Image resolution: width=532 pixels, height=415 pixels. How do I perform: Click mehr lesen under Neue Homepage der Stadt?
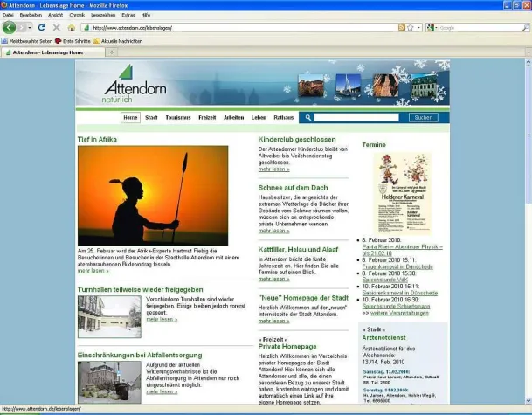[x=273, y=321]
